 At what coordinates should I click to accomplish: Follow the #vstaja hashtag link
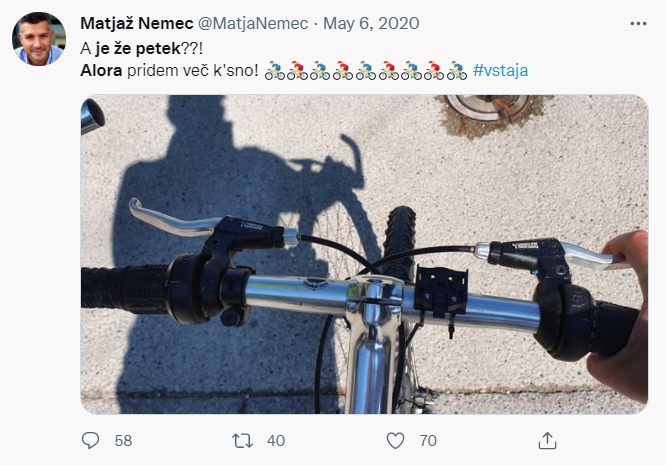[x=501, y=71]
